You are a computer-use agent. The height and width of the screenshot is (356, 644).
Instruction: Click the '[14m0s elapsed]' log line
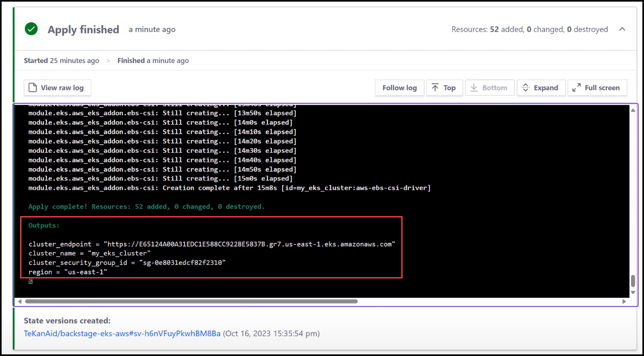point(161,122)
